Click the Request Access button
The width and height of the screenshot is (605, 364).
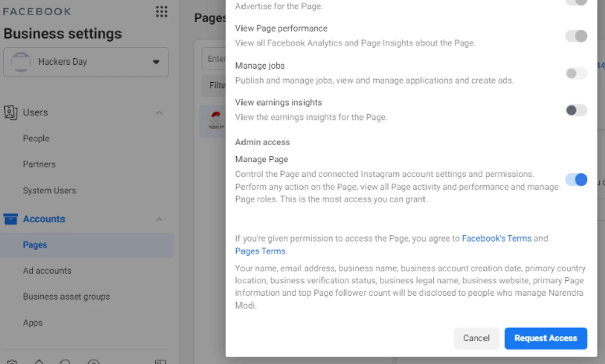(546, 338)
